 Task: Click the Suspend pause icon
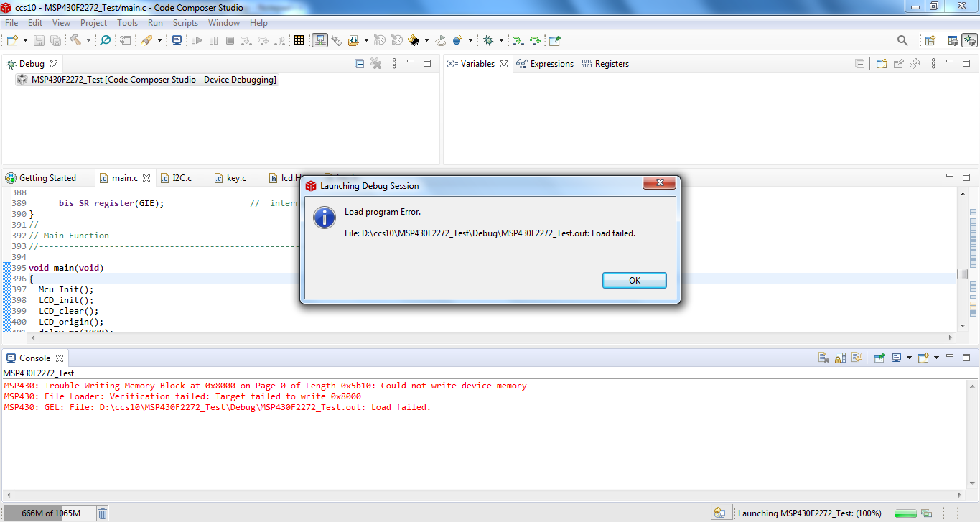pos(213,41)
